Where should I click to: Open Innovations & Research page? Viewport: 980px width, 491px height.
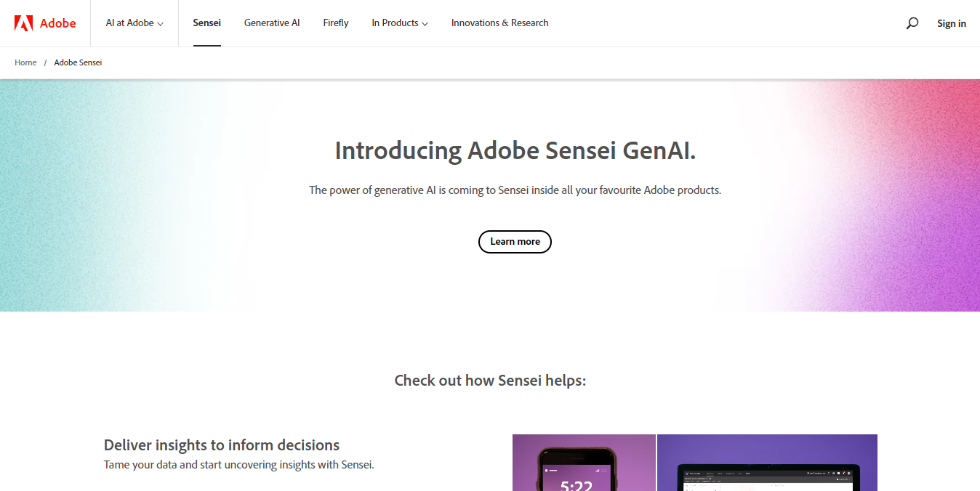click(x=499, y=23)
